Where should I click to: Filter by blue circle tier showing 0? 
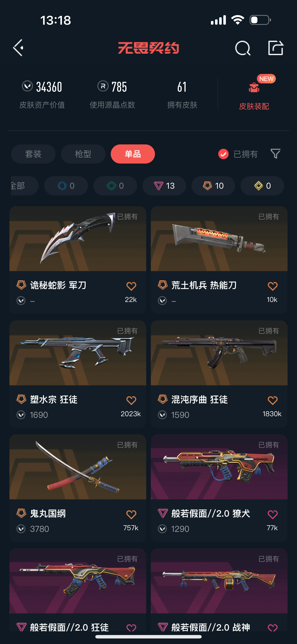pyautogui.click(x=66, y=186)
